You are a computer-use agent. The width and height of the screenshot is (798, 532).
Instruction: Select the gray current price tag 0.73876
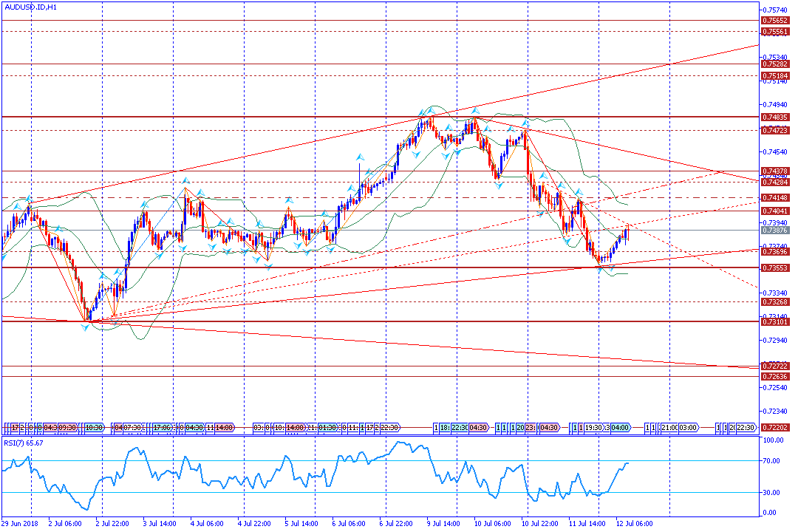pyautogui.click(x=775, y=231)
